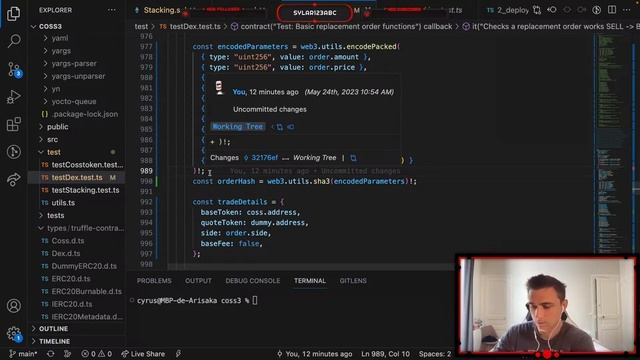
Task: Open utils.ts in explorer
Action: click(x=63, y=203)
